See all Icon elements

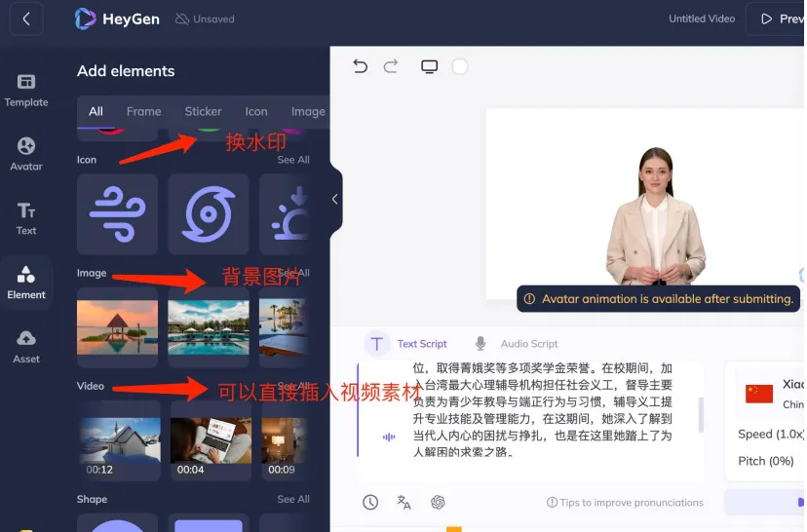coord(293,160)
